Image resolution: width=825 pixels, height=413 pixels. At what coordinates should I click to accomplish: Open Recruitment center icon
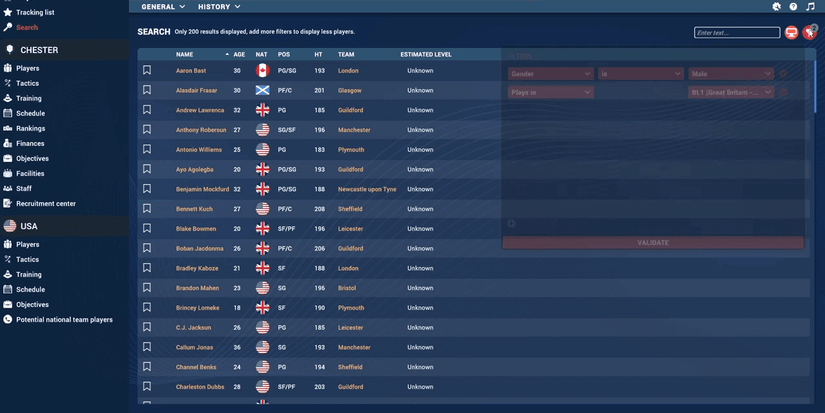[7, 204]
